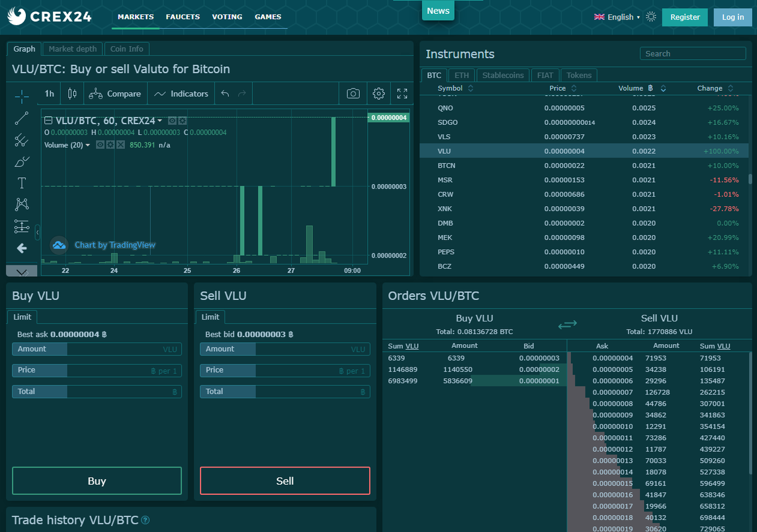This screenshot has width=757, height=532.
Task: Select the pitchfork drawing tool
Action: pyautogui.click(x=21, y=139)
